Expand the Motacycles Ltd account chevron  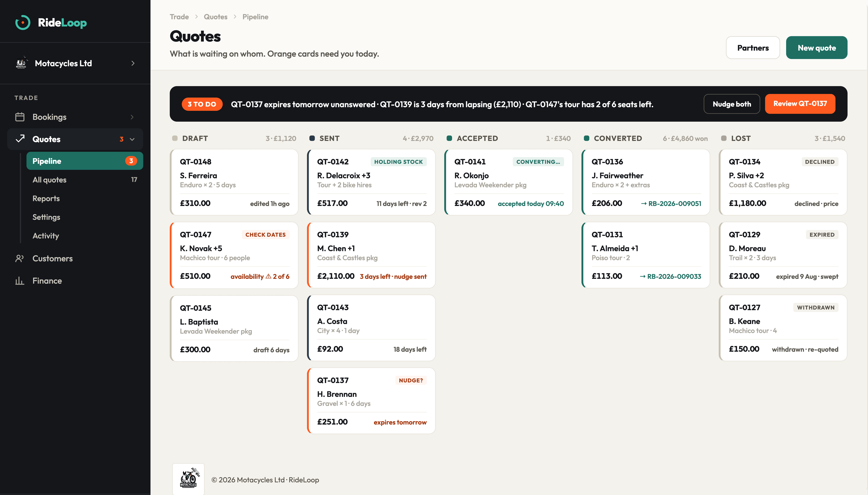133,63
